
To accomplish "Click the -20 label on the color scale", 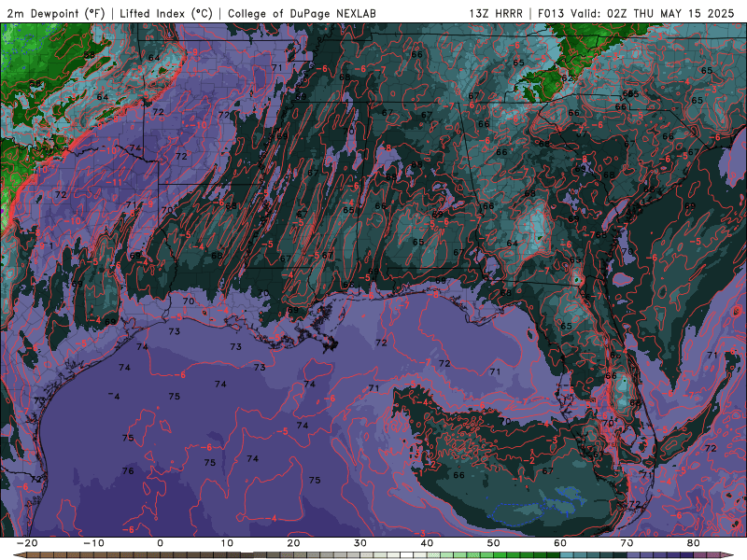I will (27, 543).
